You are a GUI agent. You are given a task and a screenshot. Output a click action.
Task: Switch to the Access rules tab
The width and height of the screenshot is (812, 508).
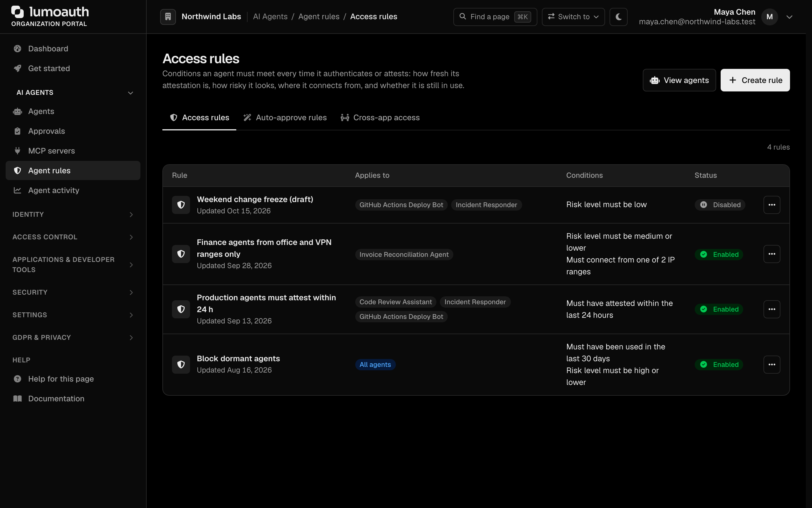click(199, 118)
